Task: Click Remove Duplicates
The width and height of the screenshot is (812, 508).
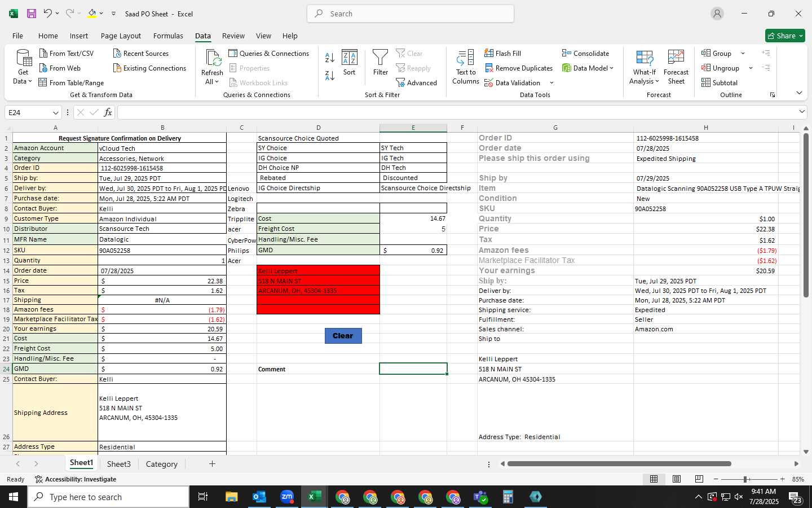Action: 518,68
